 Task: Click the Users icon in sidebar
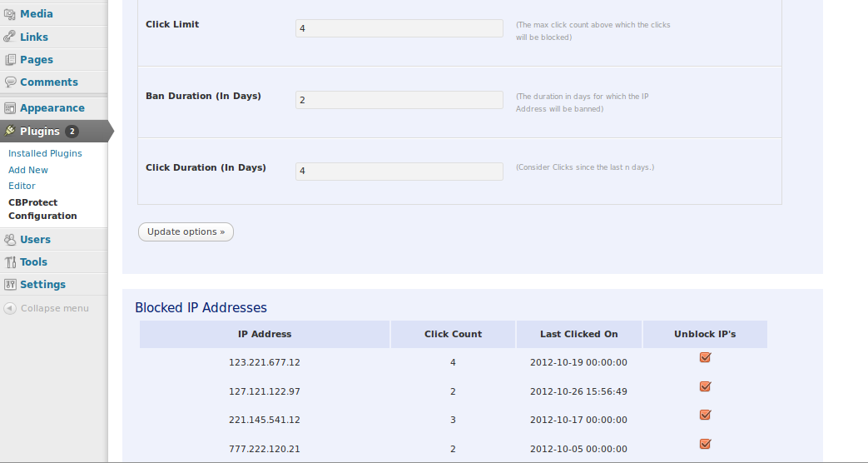[x=10, y=240]
